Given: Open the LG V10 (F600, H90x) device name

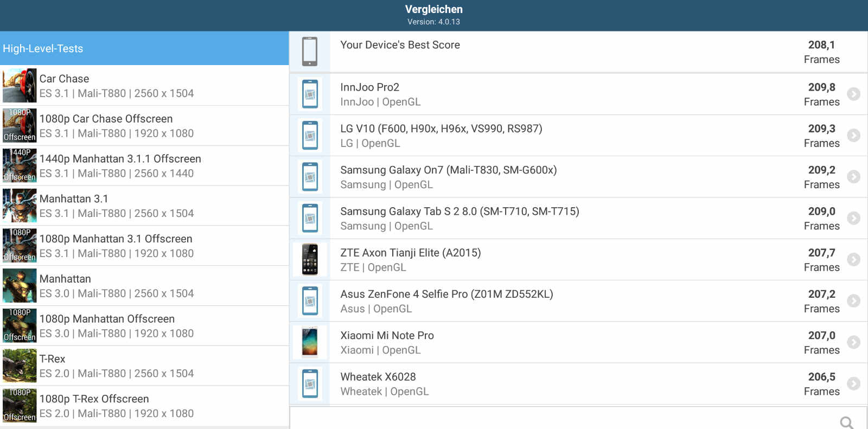Looking at the screenshot, I should [x=441, y=129].
